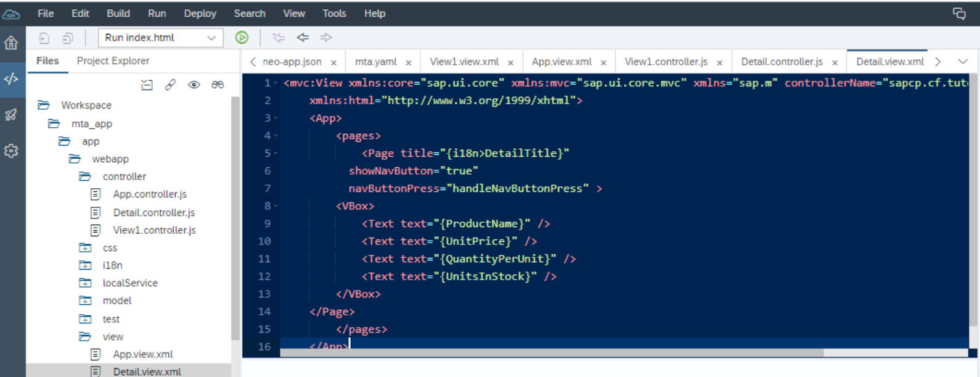Open App.controller.js in the file tree
This screenshot has height=377, width=980.
click(x=150, y=194)
